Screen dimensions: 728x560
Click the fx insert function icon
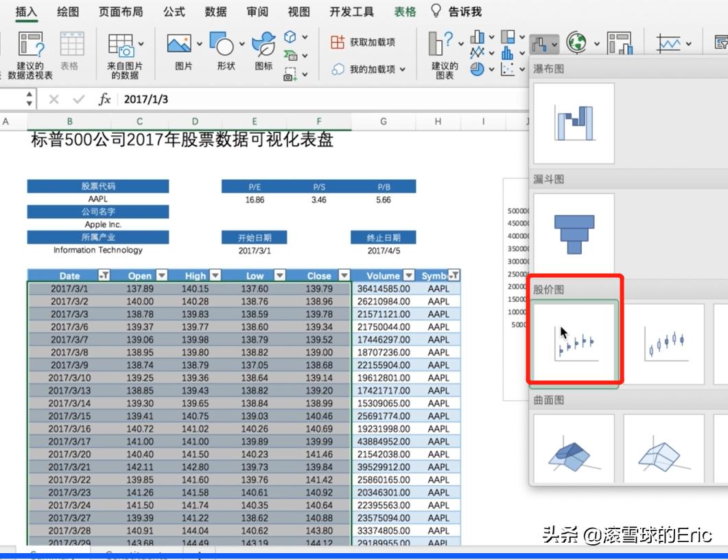[x=104, y=100]
